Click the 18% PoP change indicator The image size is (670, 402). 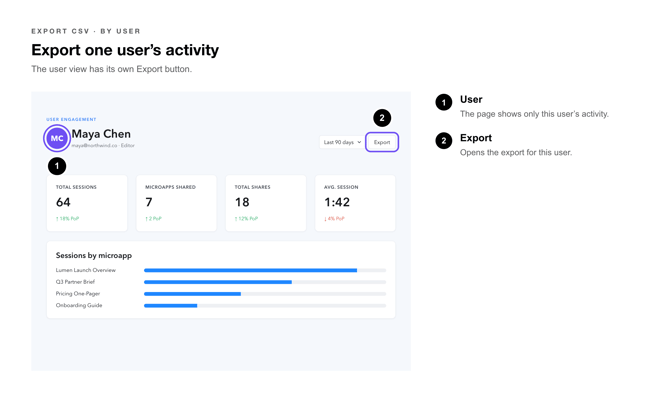(68, 219)
